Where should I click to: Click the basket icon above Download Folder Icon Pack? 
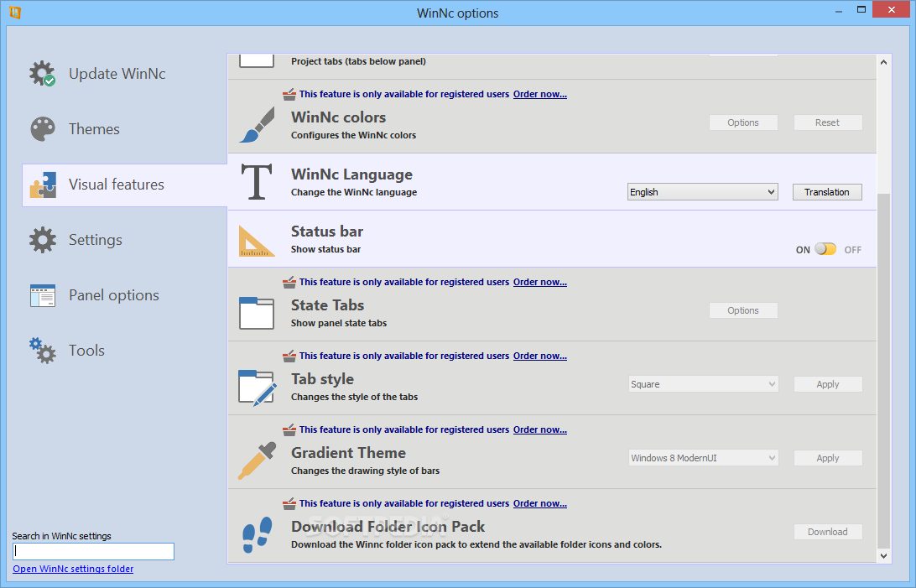tap(289, 503)
